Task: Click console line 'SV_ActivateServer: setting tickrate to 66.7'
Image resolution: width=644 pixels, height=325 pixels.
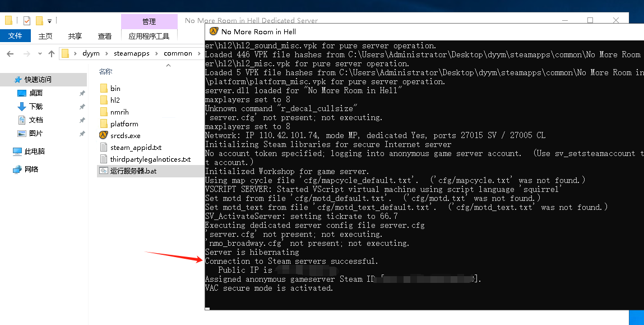Action: (301, 217)
